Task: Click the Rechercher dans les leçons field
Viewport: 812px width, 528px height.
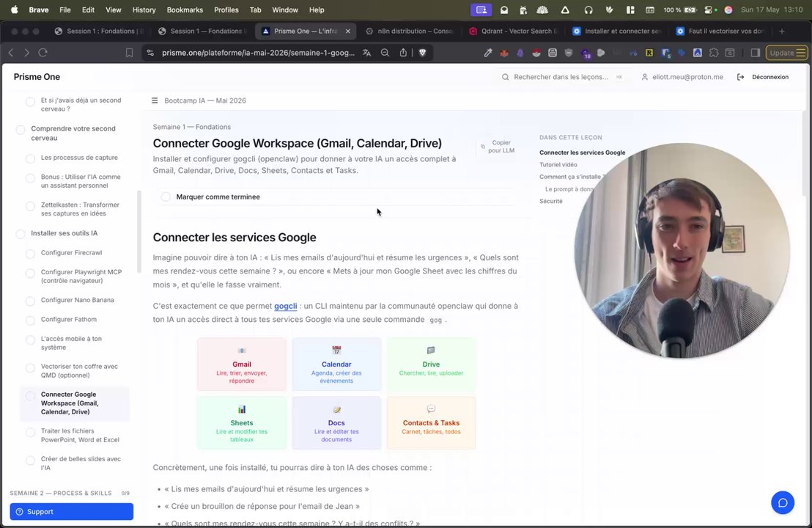Action: [x=562, y=77]
